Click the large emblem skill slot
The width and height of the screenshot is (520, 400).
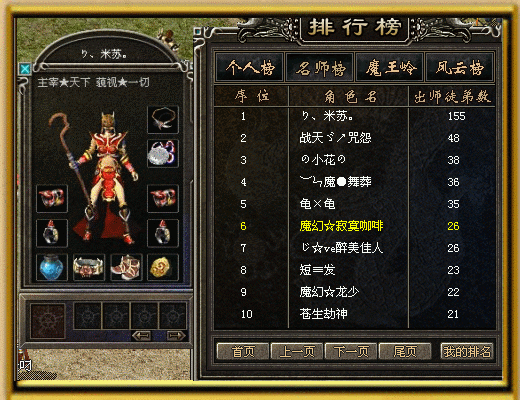tap(48, 321)
